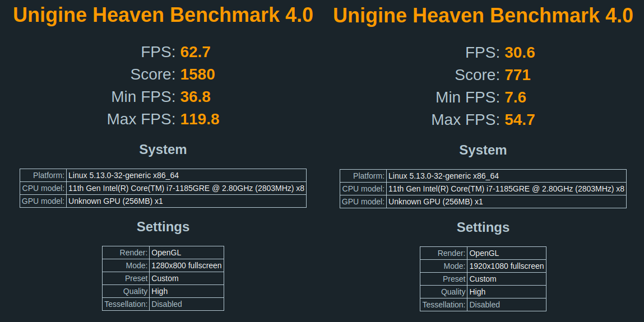Select the Mode label next to 1920x1080 fullscreen
Screen dimensions: 644x322
click(455, 266)
